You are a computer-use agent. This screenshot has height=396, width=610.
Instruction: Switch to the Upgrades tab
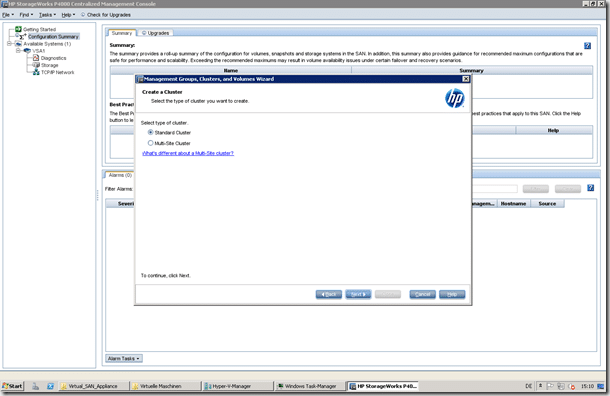pyautogui.click(x=156, y=33)
